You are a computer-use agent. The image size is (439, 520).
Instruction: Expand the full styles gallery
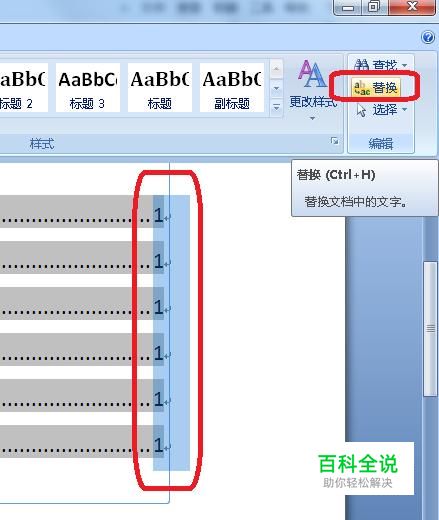click(x=276, y=107)
